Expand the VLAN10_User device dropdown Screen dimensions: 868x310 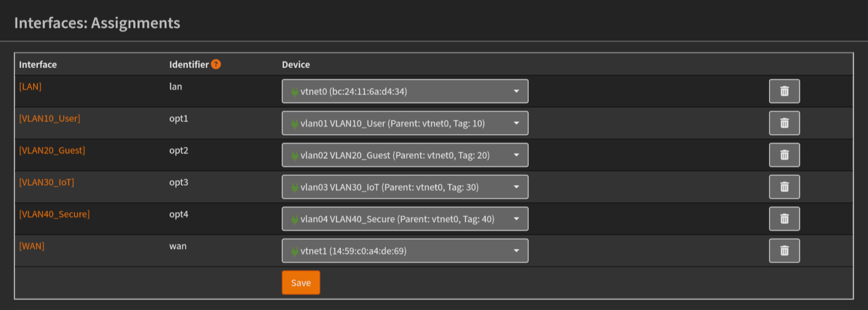(x=405, y=123)
